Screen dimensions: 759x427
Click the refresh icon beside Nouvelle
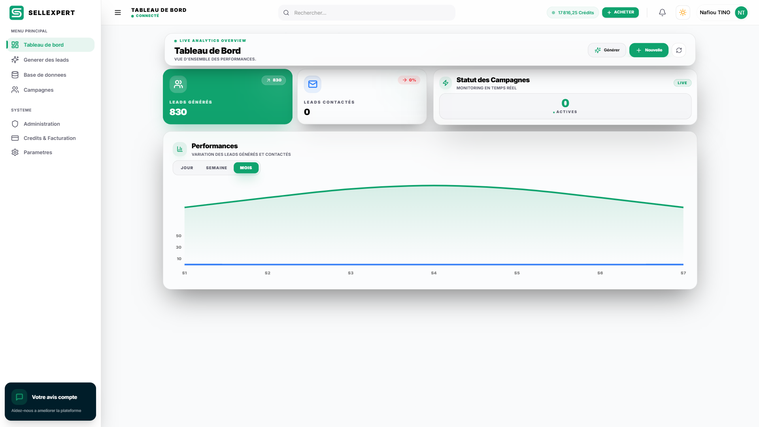(679, 50)
